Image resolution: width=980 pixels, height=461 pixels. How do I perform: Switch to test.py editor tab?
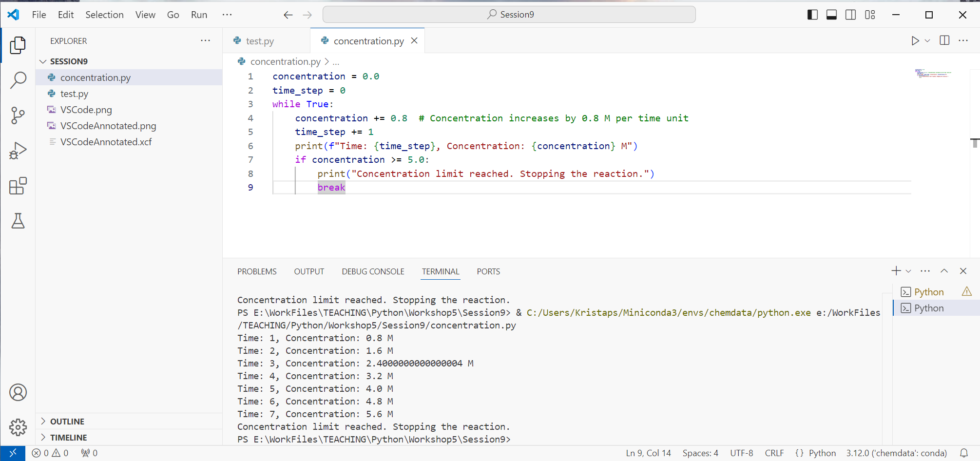[x=266, y=41]
